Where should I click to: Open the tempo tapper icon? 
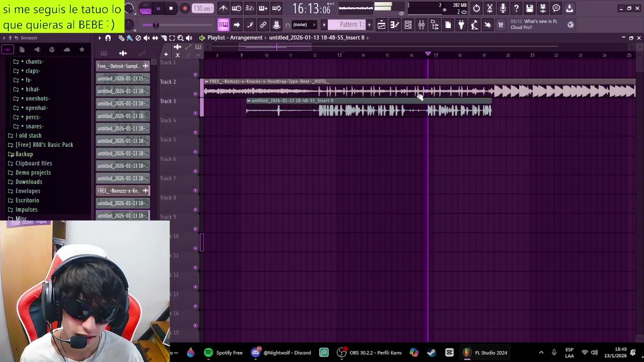pyautogui.click(x=474, y=25)
